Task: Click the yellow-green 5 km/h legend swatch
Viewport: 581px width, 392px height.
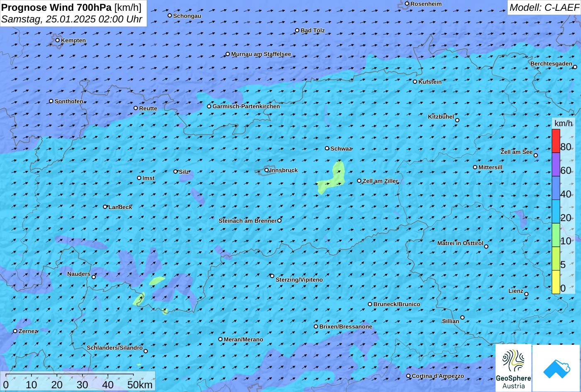Action: click(556, 259)
